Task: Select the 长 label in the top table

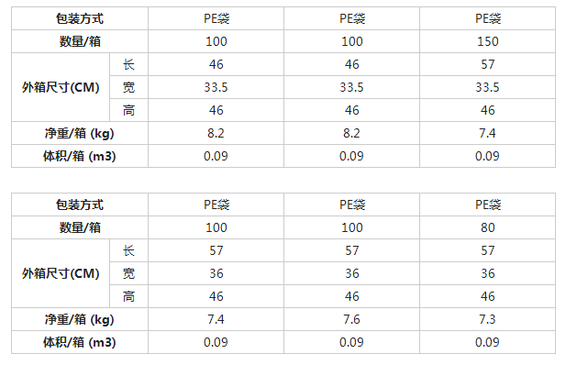Action: 128,64
